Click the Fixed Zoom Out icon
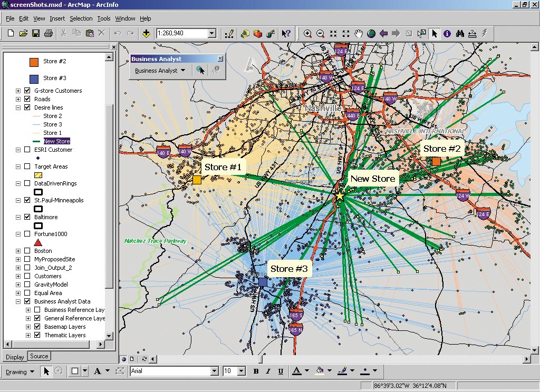This screenshot has height=392, width=540. pos(346,33)
